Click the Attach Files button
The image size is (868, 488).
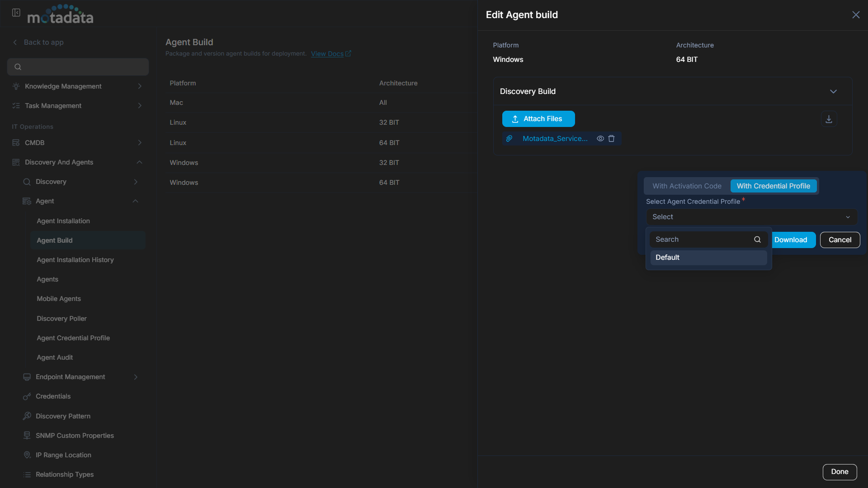point(538,119)
